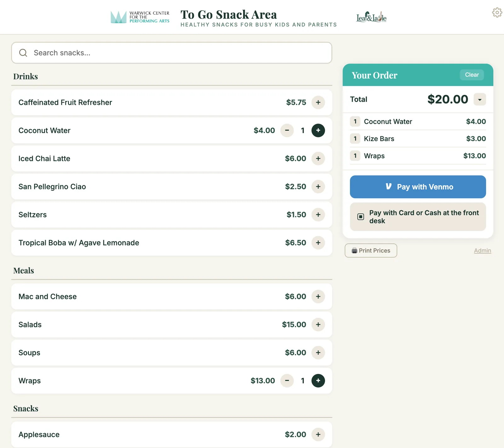Click the $13.00 price in Your Order

[x=474, y=156]
